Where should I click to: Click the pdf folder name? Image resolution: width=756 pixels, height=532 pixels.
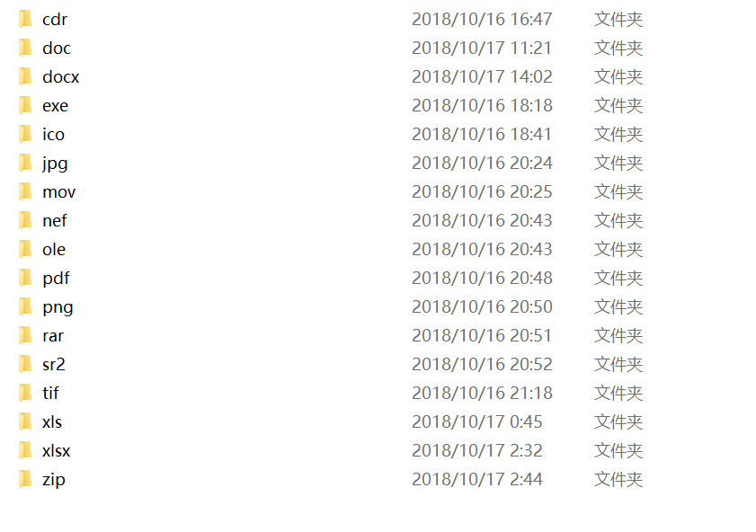point(56,278)
